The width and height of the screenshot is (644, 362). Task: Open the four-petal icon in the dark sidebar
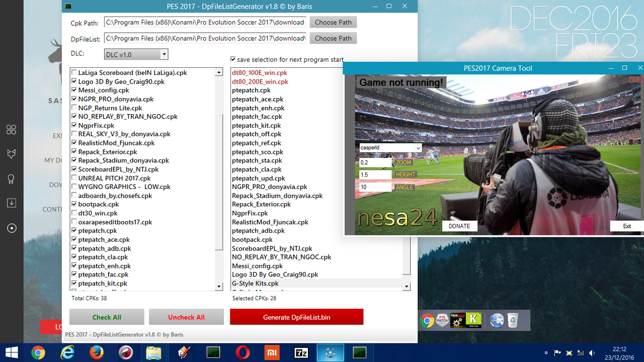12,130
